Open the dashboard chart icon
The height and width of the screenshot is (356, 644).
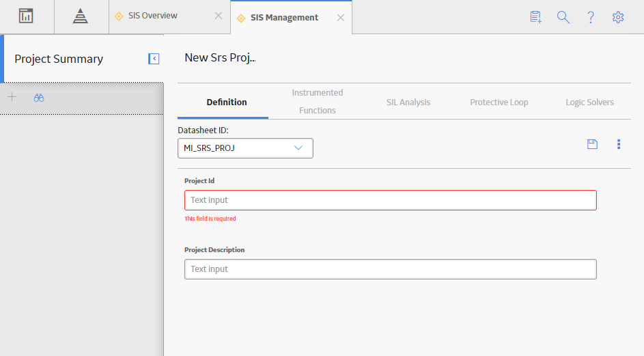click(26, 16)
